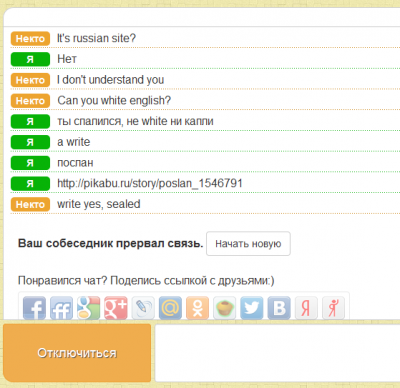Click the message "ты спалился, не white ни капли"
Screen dimensions: 400x388
[x=135, y=121]
